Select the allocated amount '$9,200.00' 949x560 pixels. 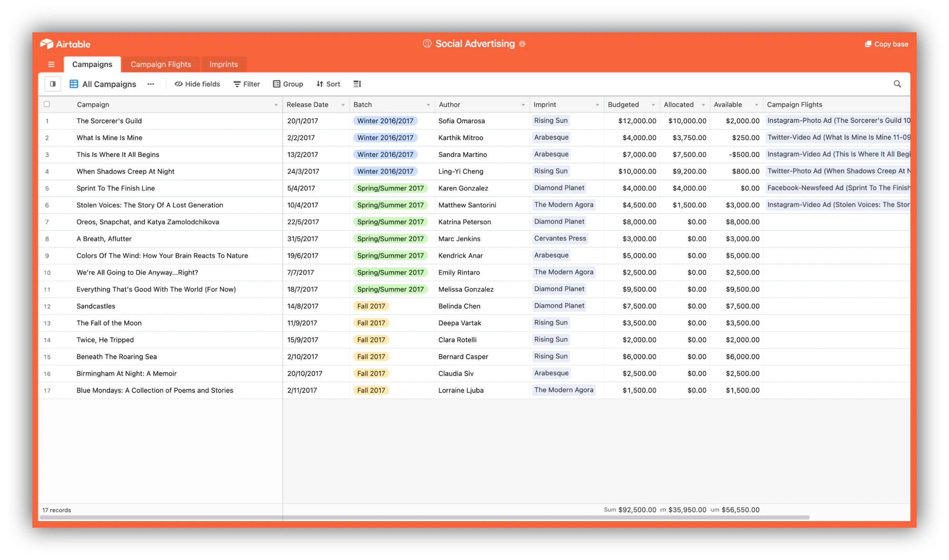685,172
